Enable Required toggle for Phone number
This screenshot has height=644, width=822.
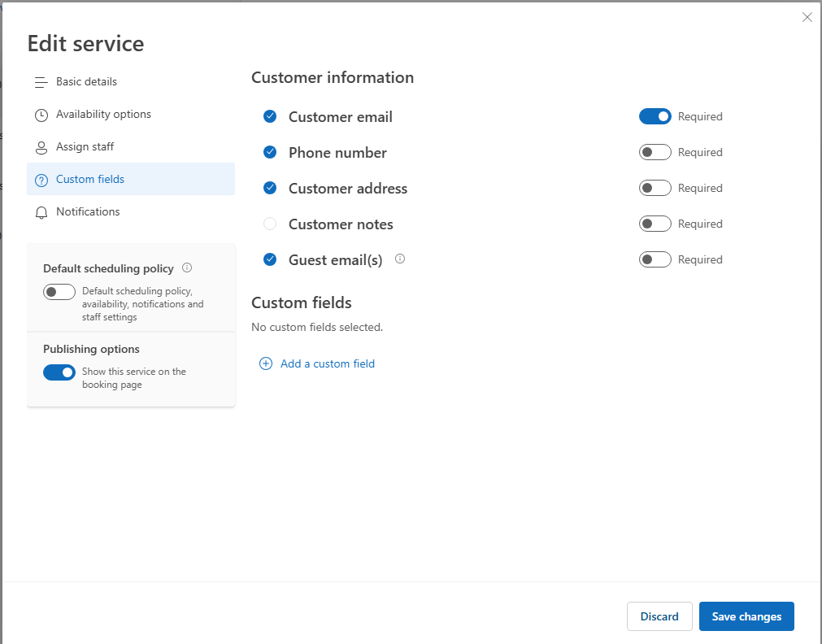pos(655,152)
